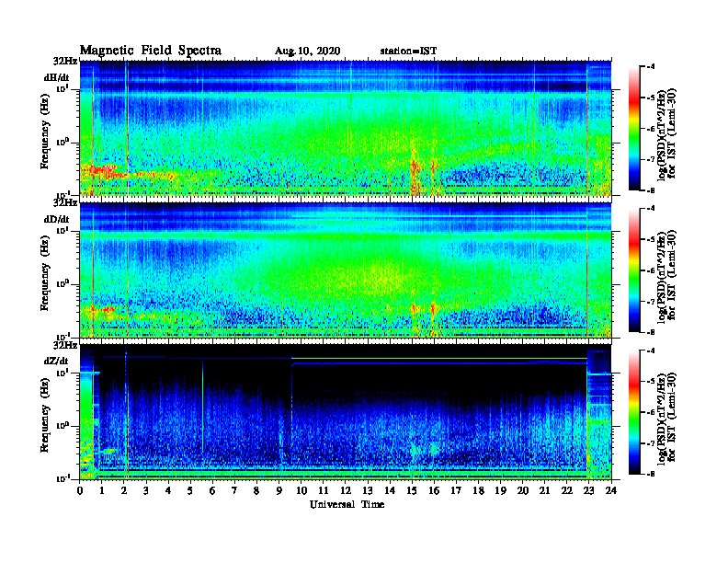Click the log(PSD) color bar caption for the dZ/dt panel
728x563 pixels.
666,418
